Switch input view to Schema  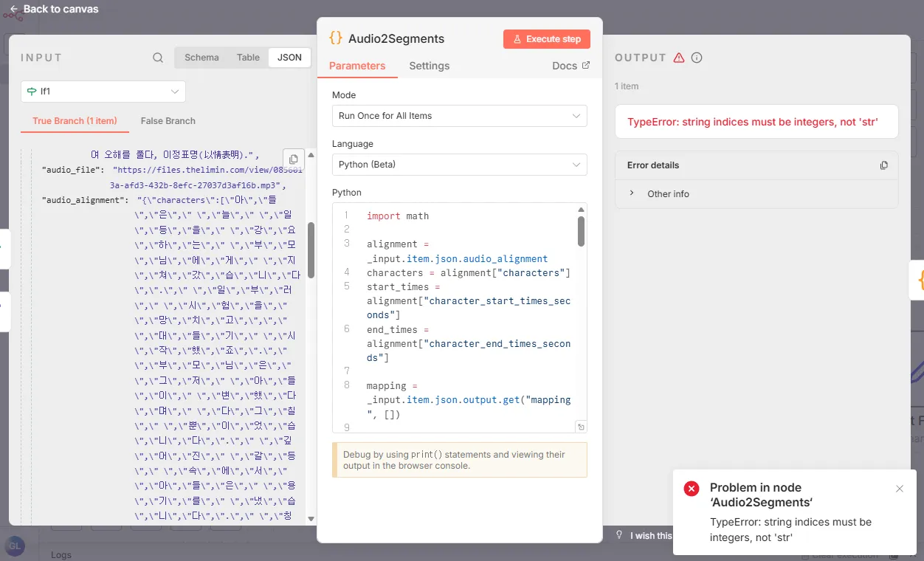point(201,58)
